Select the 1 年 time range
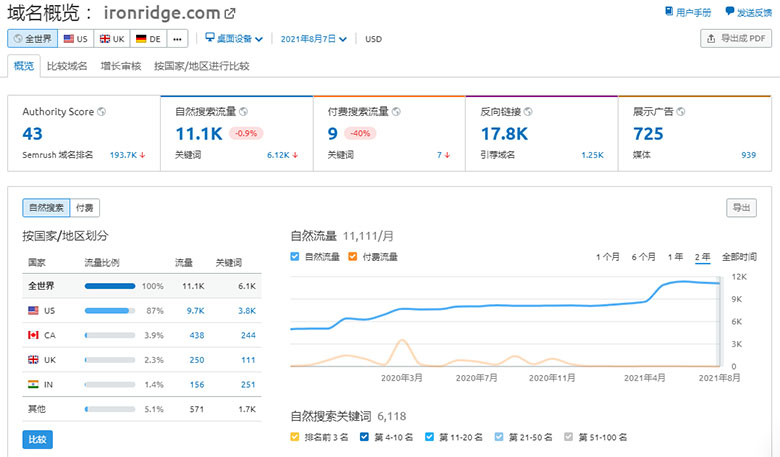Viewport: 780px width, 457px height. (x=676, y=257)
